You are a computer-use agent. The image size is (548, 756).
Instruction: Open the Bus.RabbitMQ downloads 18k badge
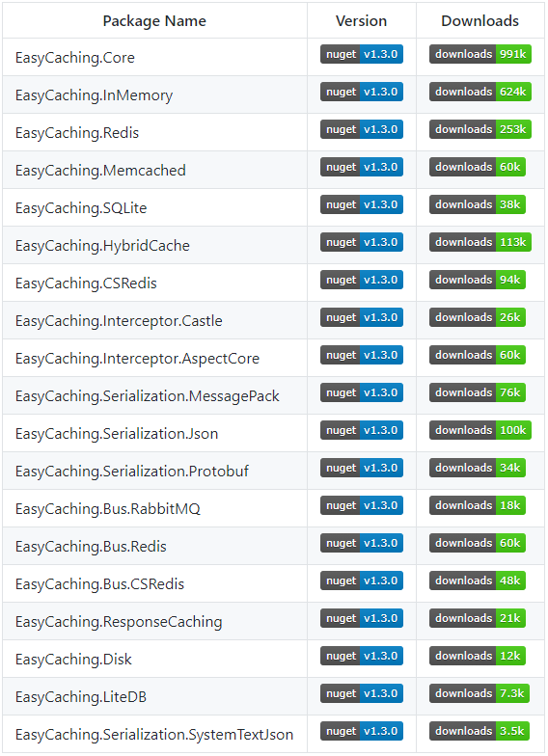point(477,505)
